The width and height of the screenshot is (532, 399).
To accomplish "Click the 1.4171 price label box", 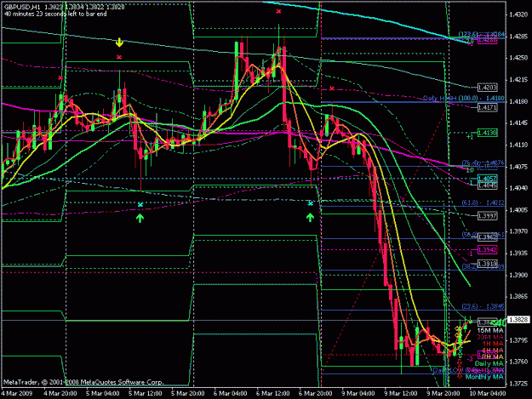I will click(x=488, y=107).
